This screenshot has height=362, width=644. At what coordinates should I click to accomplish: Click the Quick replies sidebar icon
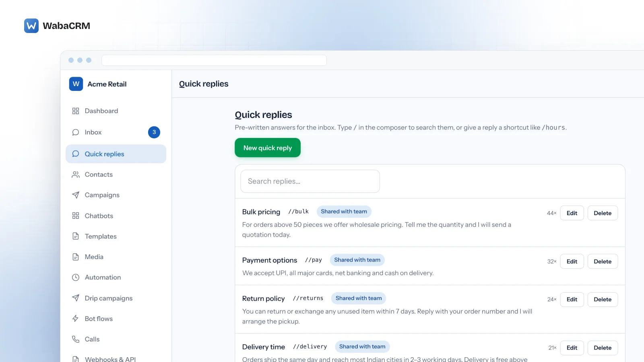[76, 154]
